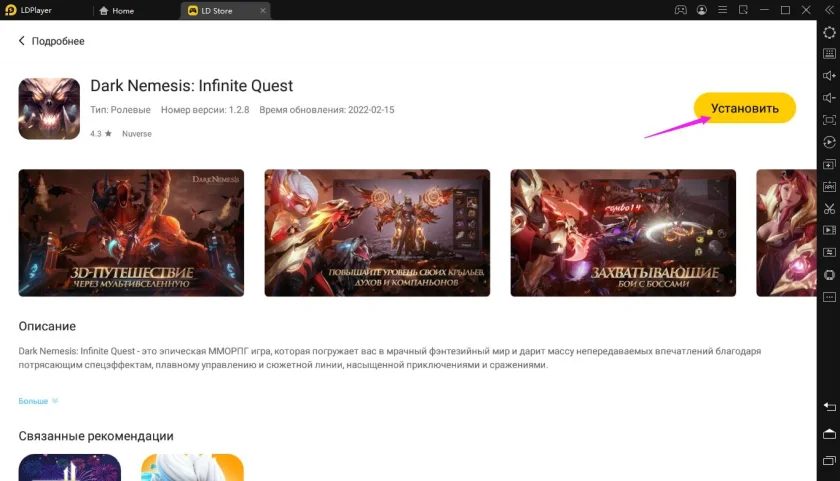The width and height of the screenshot is (840, 481).
Task: Open the LDPlayer settings gear icon
Action: pyautogui.click(x=829, y=32)
